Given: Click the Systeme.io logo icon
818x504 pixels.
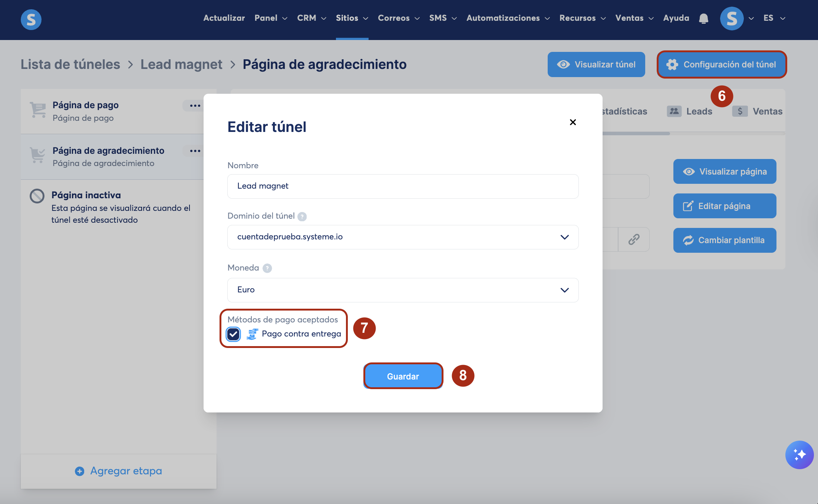Looking at the screenshot, I should [31, 19].
